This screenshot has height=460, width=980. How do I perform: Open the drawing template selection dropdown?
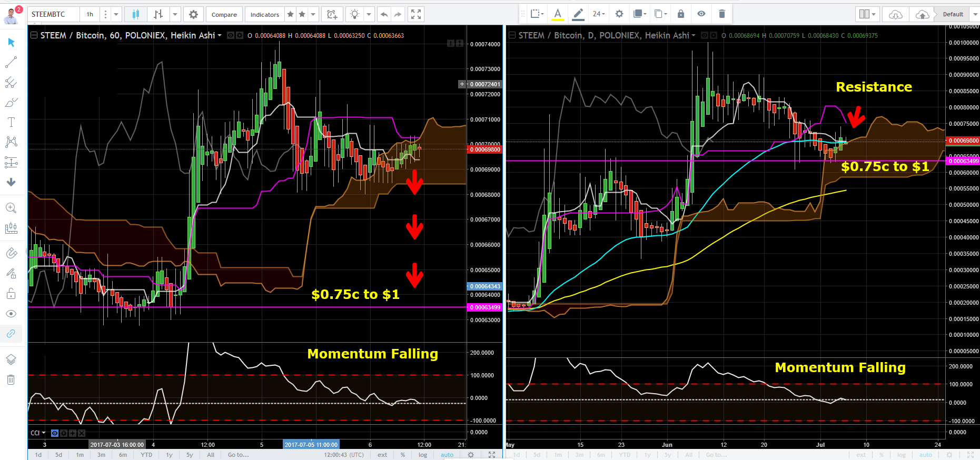(x=537, y=14)
